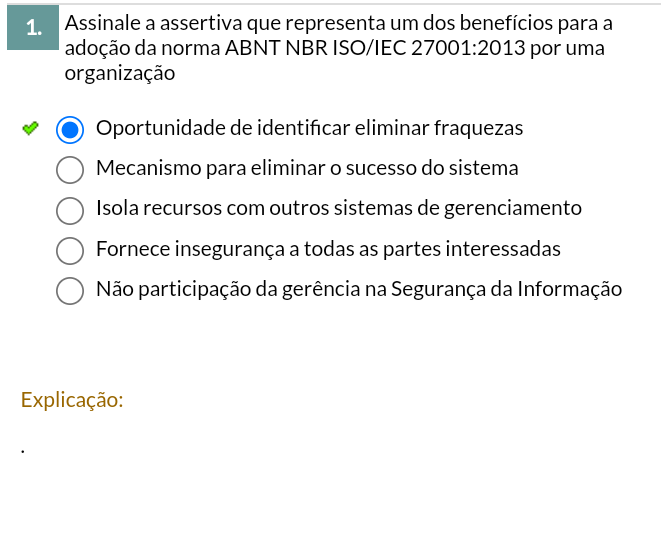Click the word 'organização' in the question
Image resolution: width=661 pixels, height=560 pixels.
120,73
